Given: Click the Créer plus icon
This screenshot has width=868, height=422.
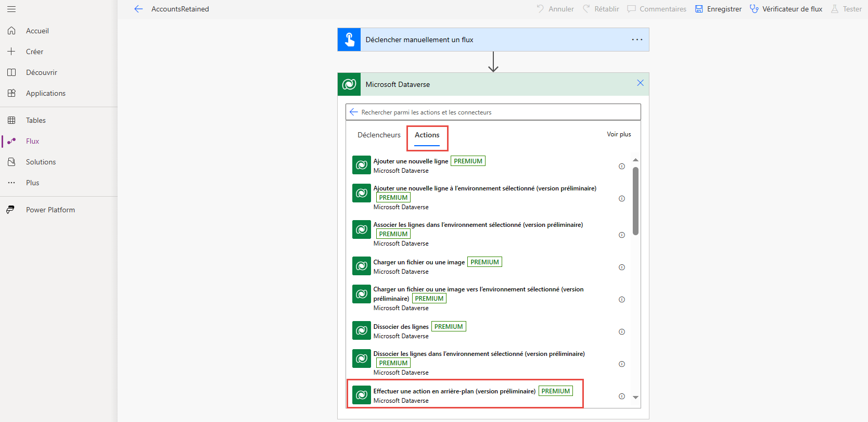Looking at the screenshot, I should point(11,52).
